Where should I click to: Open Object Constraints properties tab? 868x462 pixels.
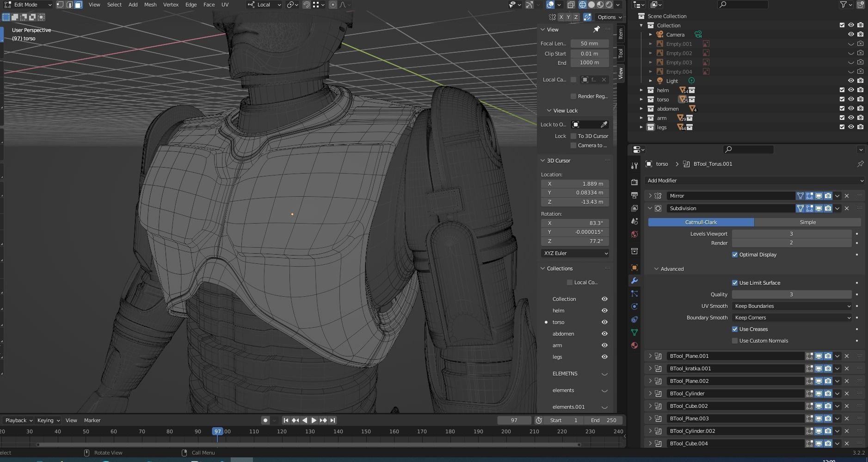[634, 319]
